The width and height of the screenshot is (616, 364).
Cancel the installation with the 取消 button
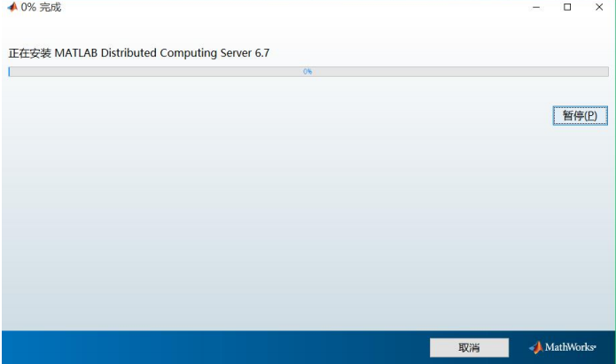(x=469, y=347)
